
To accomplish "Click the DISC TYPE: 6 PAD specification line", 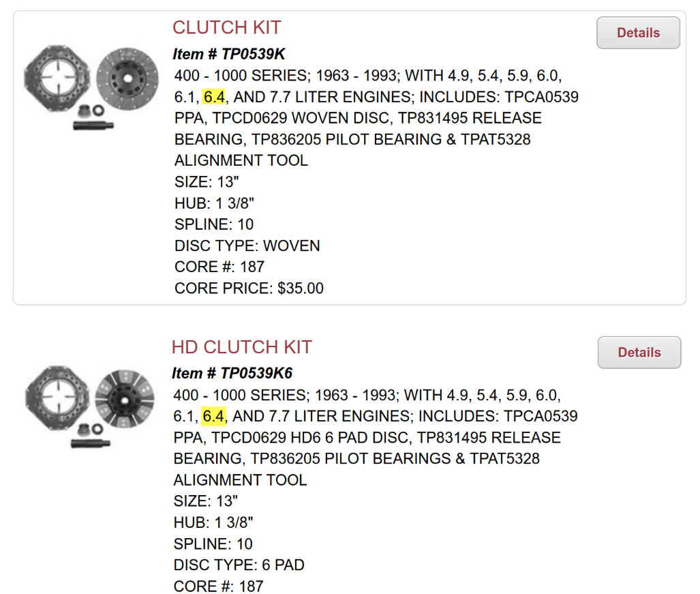I will point(237,565).
